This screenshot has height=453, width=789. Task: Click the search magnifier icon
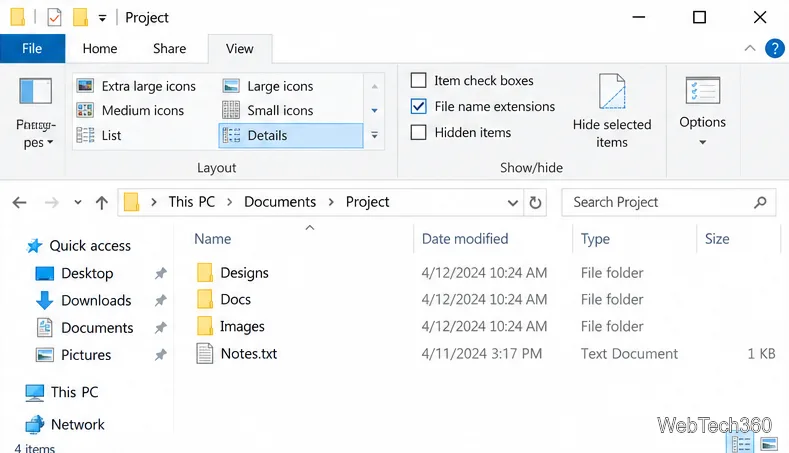(760, 202)
